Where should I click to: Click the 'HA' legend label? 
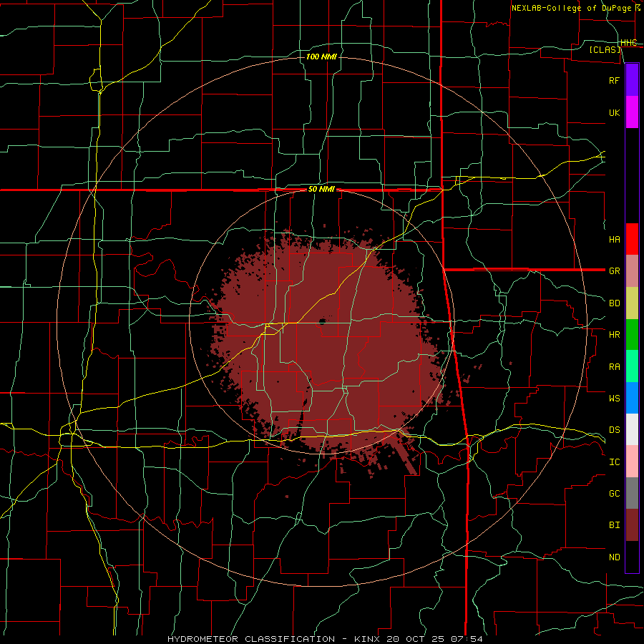(x=614, y=239)
